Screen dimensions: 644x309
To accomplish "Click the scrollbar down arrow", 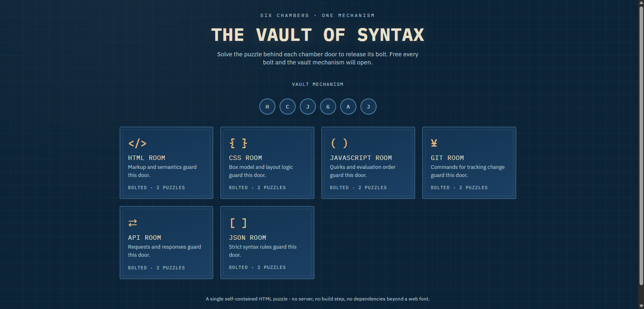I will point(641,306).
